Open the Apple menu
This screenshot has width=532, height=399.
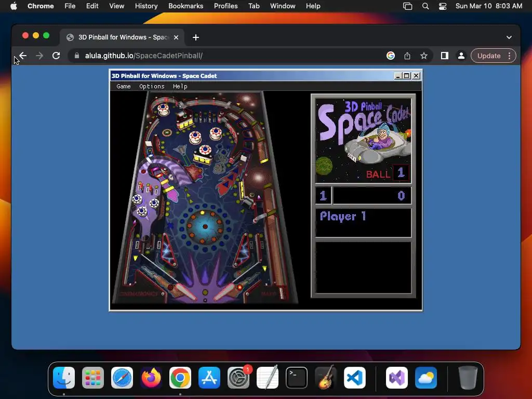click(x=14, y=6)
